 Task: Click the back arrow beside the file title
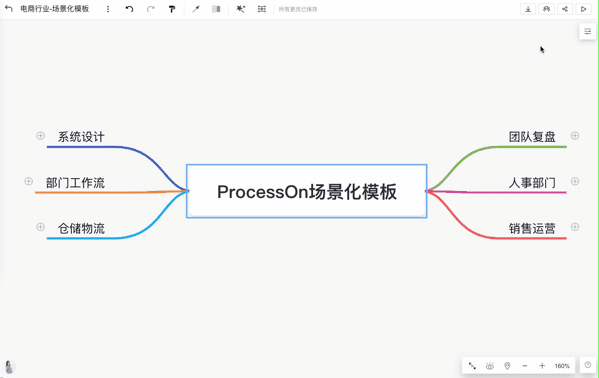pyautogui.click(x=9, y=9)
